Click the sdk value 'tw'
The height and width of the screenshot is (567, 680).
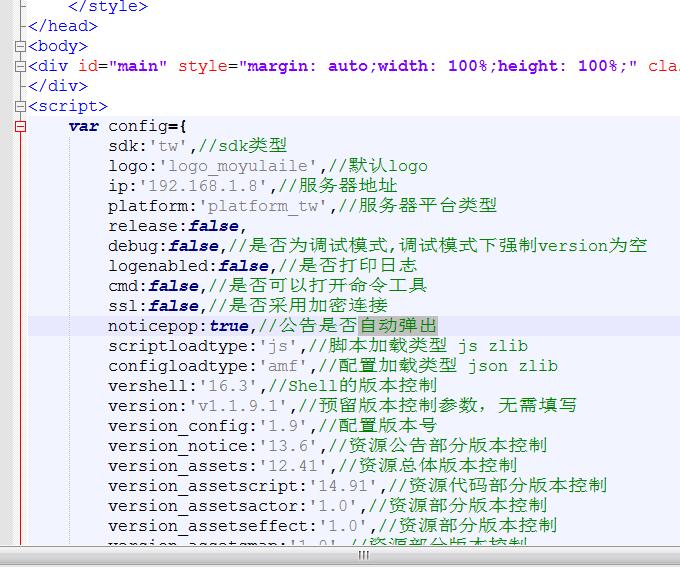pyautogui.click(x=168, y=146)
